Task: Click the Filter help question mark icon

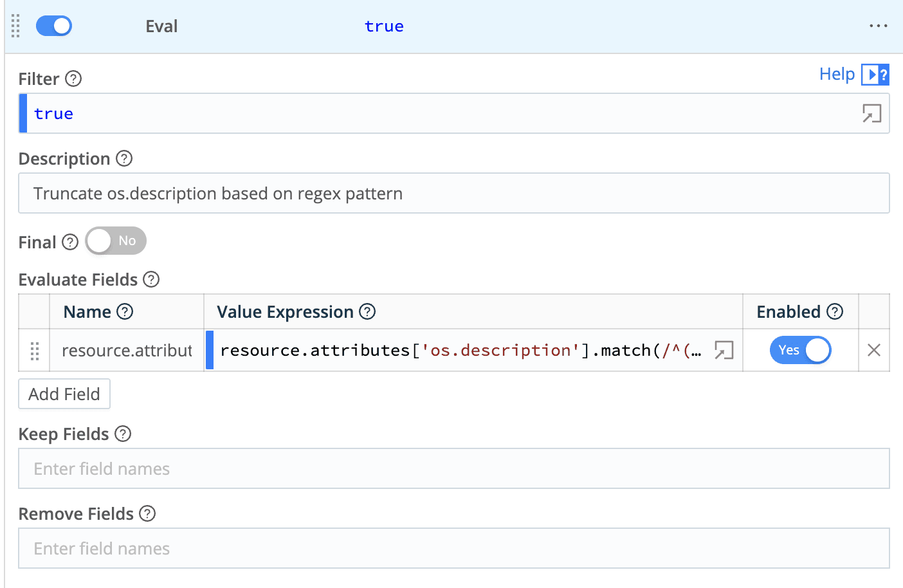Action: 74,78
